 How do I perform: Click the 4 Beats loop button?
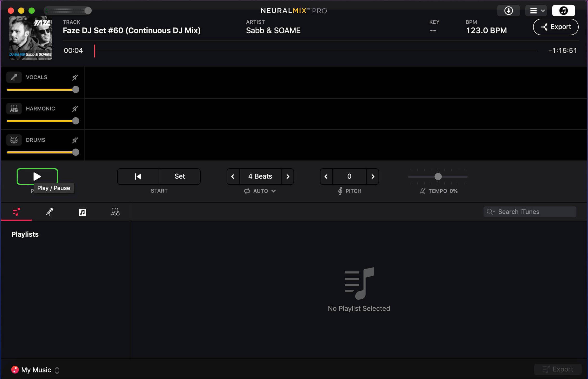[x=260, y=176]
